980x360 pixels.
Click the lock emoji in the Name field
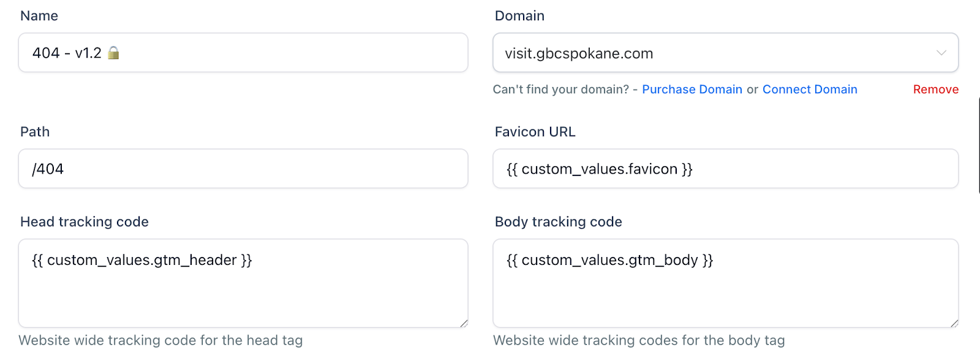coord(113,53)
